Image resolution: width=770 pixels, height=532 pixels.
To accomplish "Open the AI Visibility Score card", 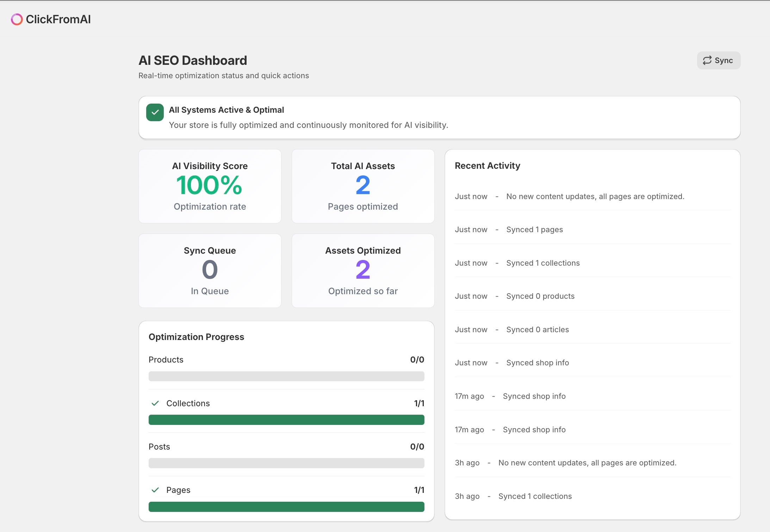I will (210, 186).
